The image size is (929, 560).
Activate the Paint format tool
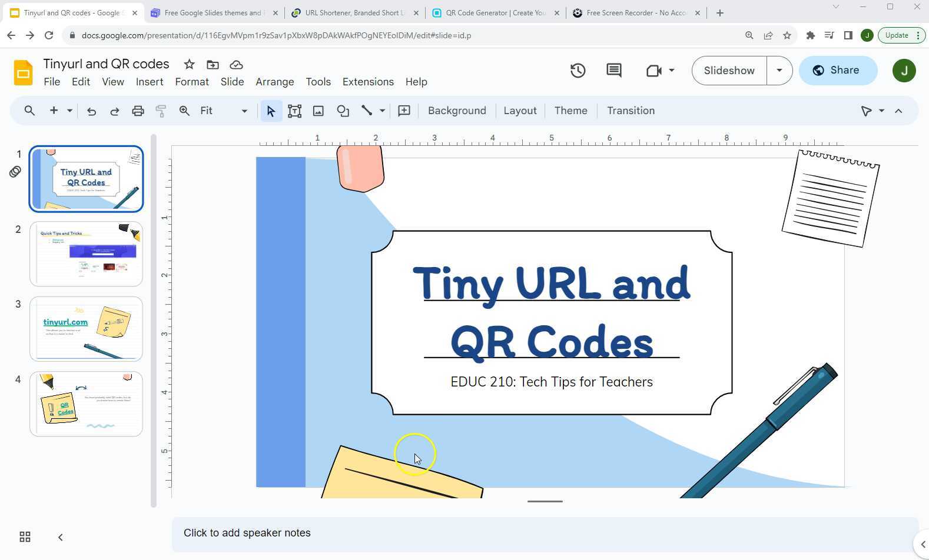pos(161,111)
